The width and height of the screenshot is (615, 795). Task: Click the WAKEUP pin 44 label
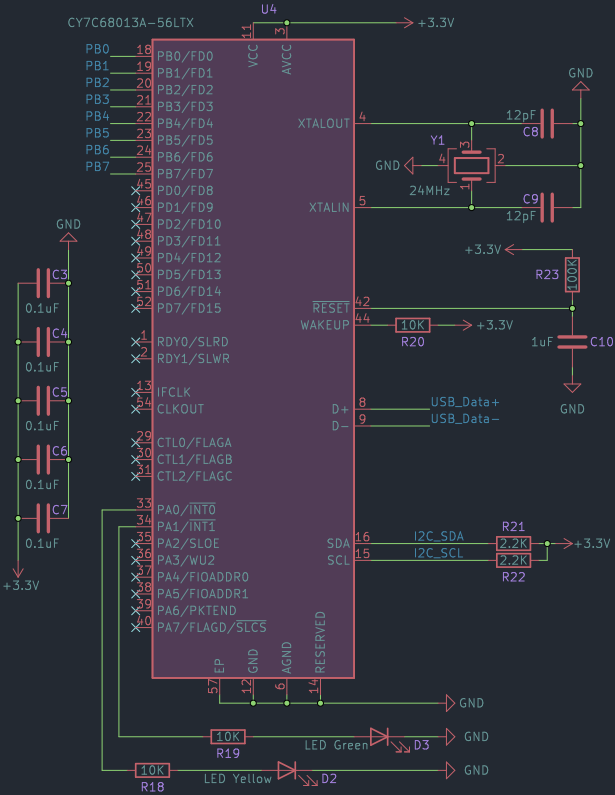[325, 325]
